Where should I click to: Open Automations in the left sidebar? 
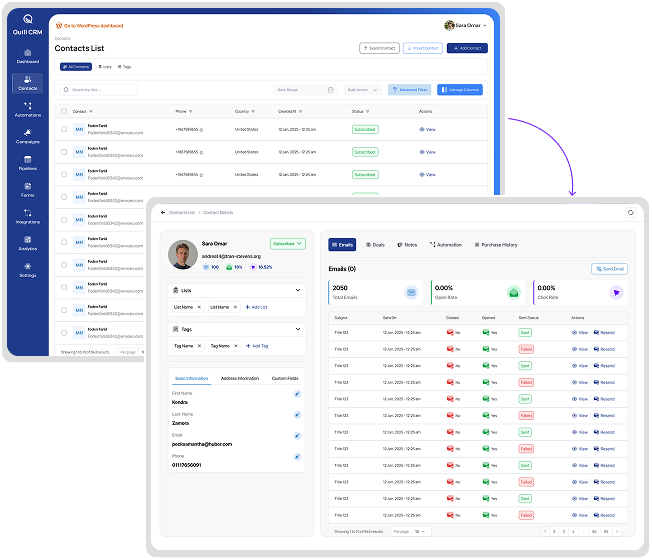[27, 108]
